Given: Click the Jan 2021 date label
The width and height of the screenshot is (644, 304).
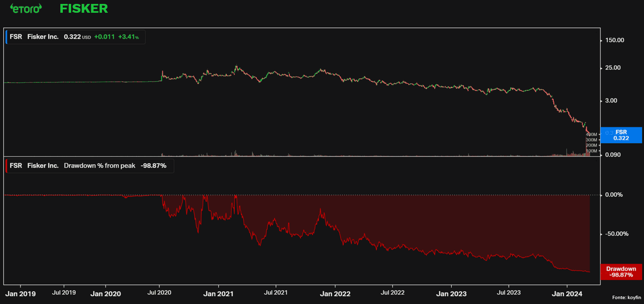Looking at the screenshot, I should pyautogui.click(x=218, y=294).
